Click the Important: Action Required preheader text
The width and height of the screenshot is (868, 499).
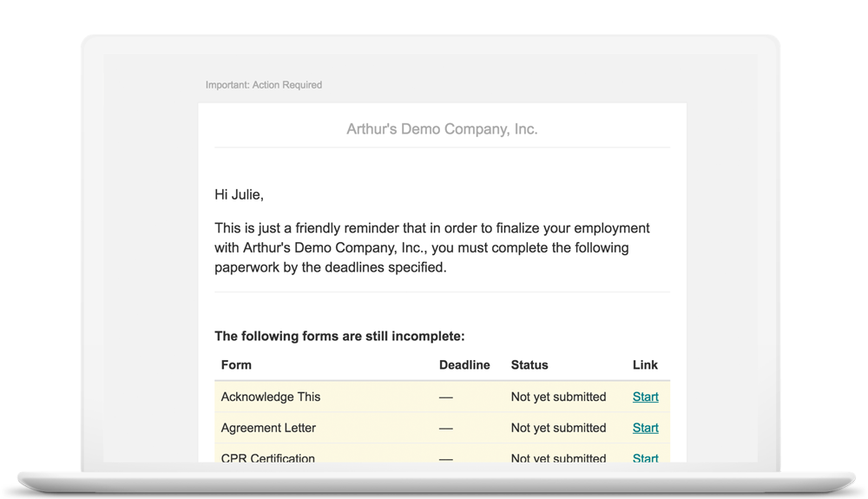point(264,85)
